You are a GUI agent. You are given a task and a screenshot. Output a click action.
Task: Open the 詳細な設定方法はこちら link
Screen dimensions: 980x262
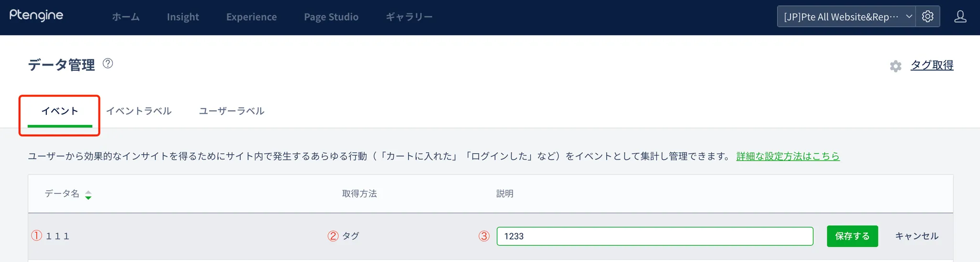point(788,156)
